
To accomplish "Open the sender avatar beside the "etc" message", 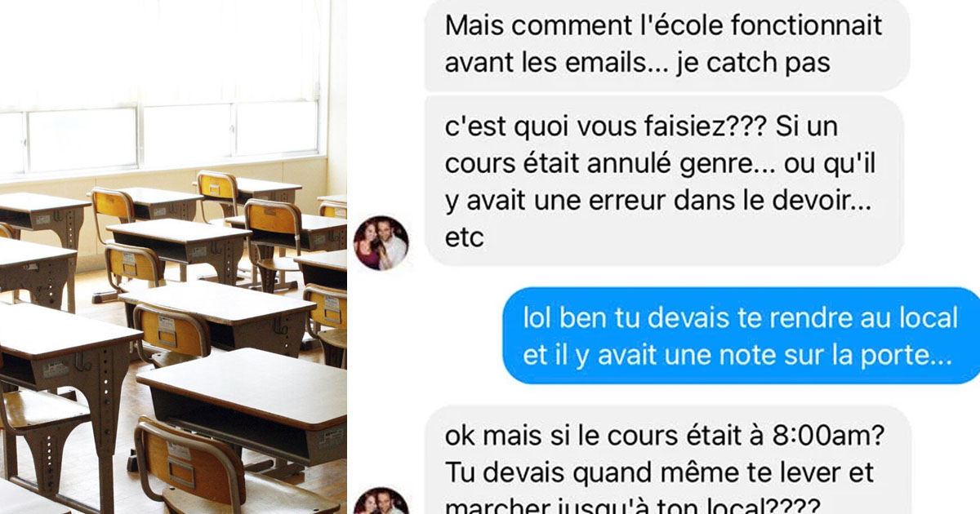I will tap(380, 243).
